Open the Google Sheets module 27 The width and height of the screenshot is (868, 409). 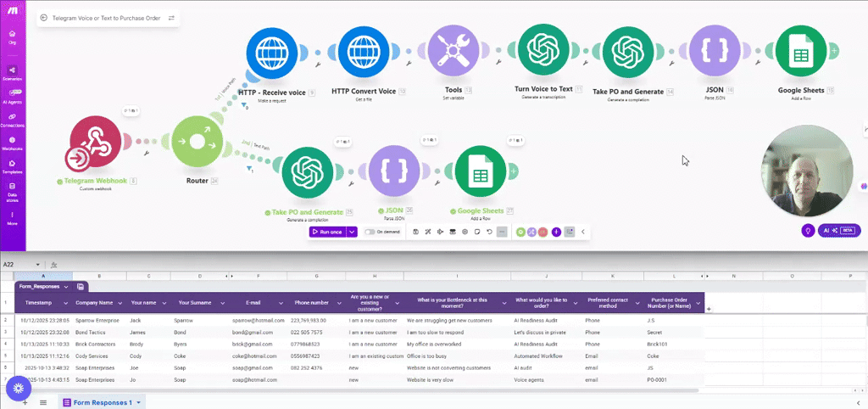[480, 171]
